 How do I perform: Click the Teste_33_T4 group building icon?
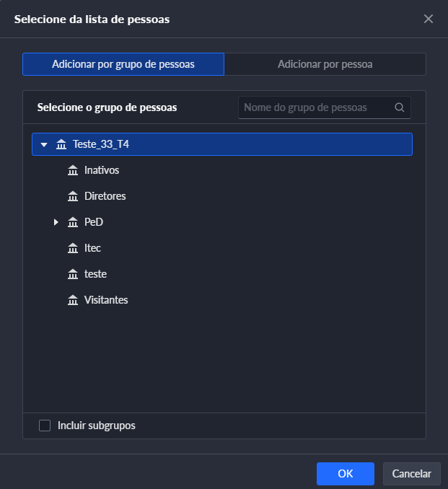pyautogui.click(x=61, y=144)
